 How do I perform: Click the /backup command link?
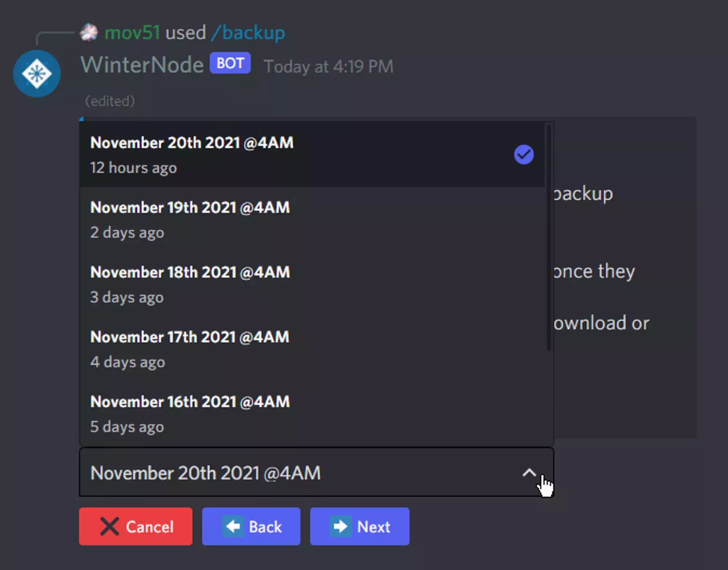point(248,32)
